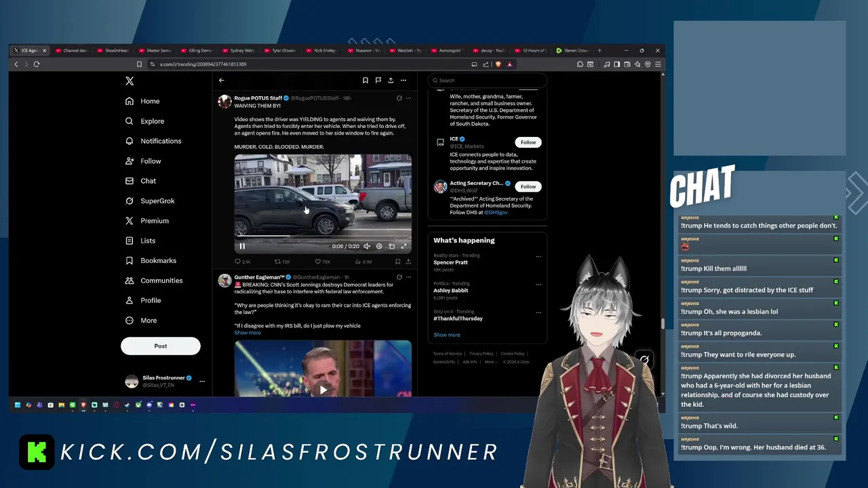Viewport: 868px width, 488px height.
Task: Share the Rogue POTUS Staff post
Action: 408,262
